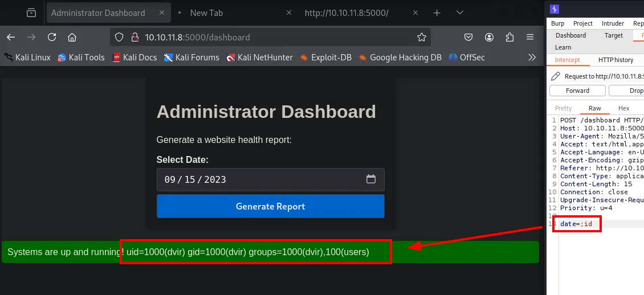The height and width of the screenshot is (295, 644).
Task: Switch to the New Tab tab
Action: click(206, 13)
